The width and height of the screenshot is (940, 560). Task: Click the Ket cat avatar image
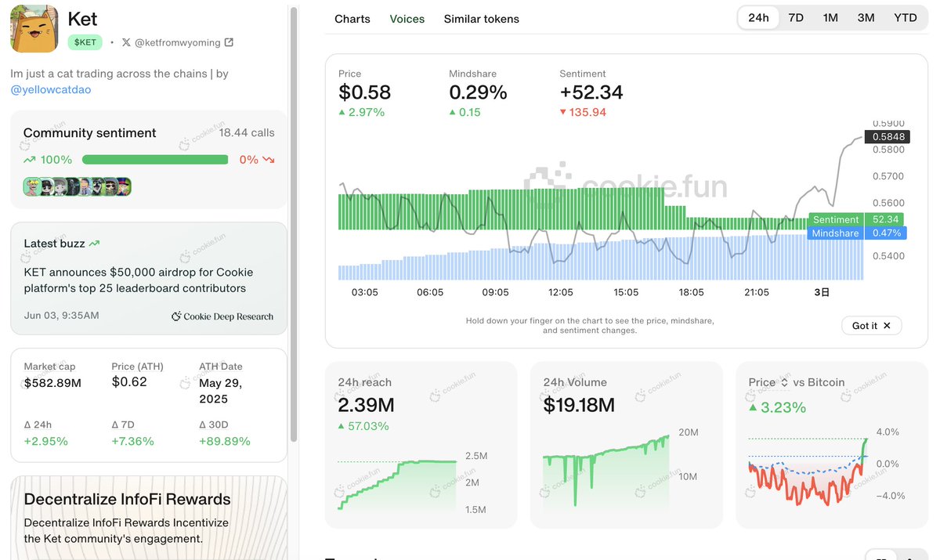pos(34,29)
